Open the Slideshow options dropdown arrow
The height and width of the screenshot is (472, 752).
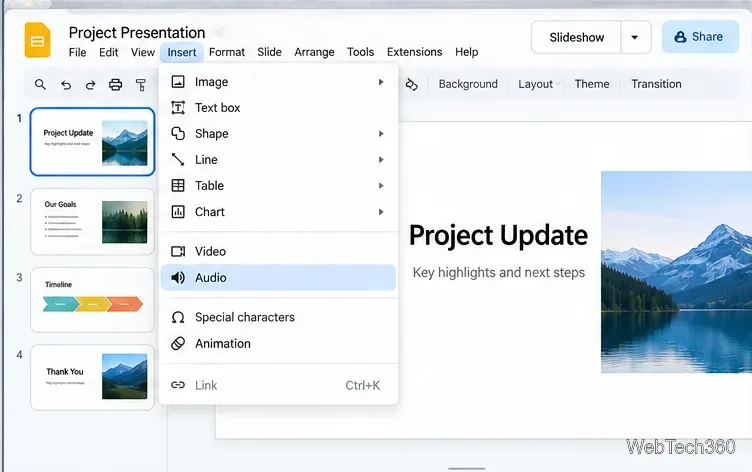click(635, 37)
